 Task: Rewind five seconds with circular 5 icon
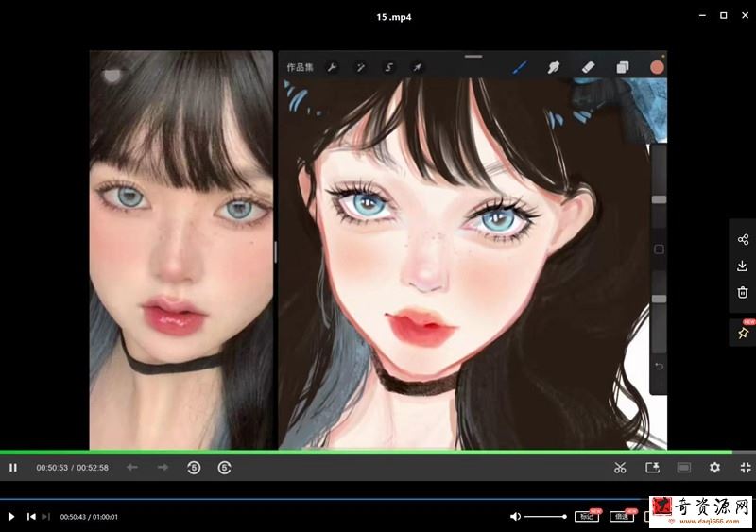coord(194,468)
